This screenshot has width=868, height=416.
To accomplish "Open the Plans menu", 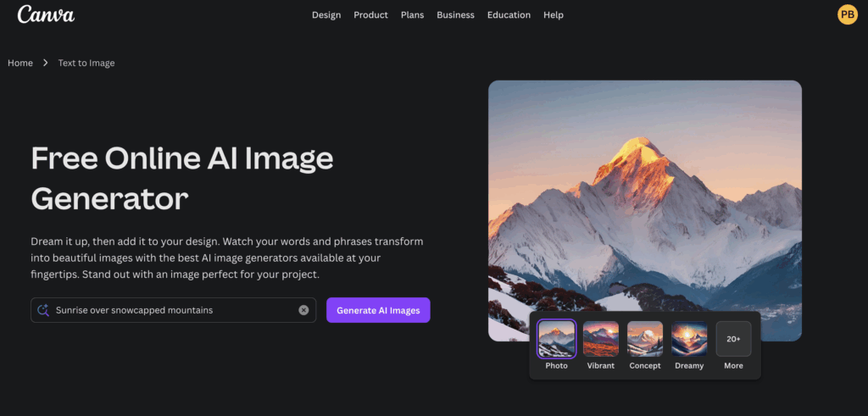I will [x=413, y=15].
